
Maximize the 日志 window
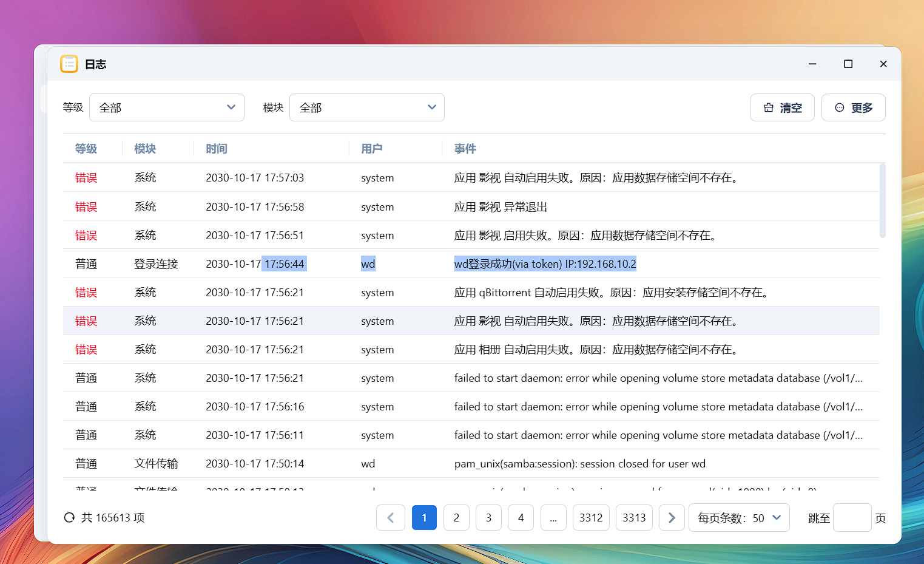coord(848,64)
